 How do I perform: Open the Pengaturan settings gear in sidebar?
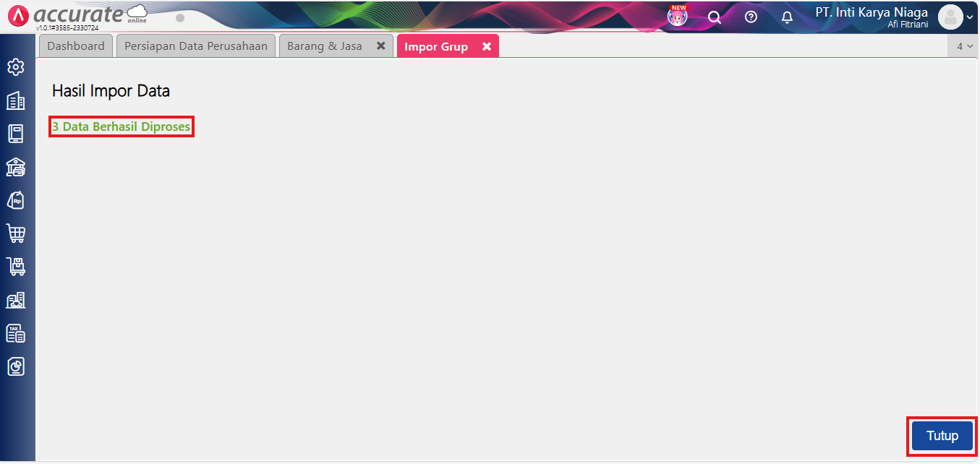click(15, 67)
